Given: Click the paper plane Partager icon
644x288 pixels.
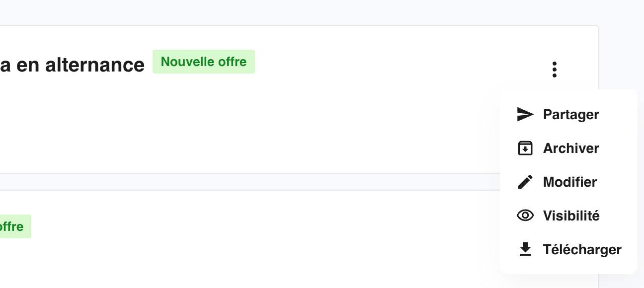Looking at the screenshot, I should pos(525,114).
